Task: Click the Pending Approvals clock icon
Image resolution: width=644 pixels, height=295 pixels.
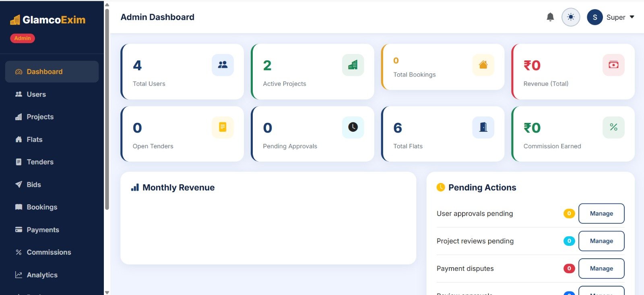Action: click(x=353, y=127)
